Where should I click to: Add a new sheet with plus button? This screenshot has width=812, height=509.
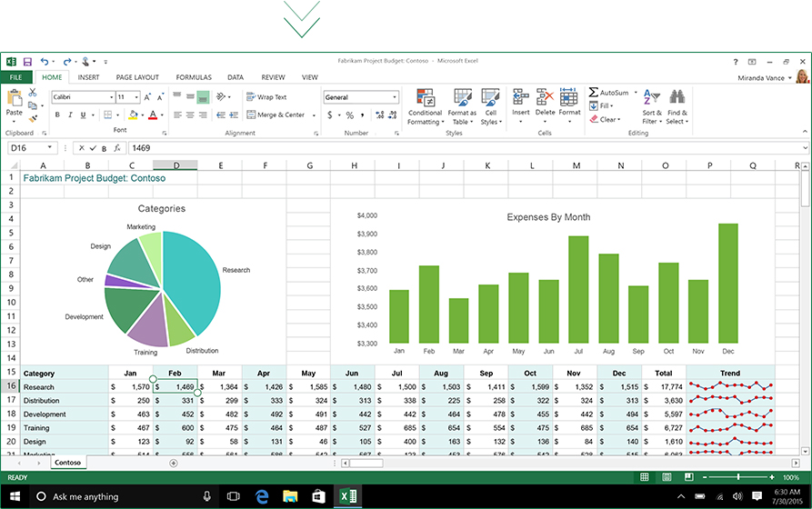click(x=174, y=463)
